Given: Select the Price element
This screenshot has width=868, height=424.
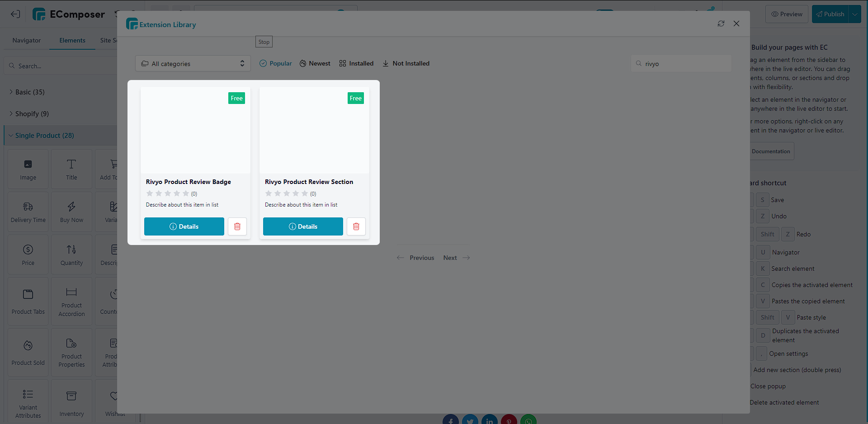Looking at the screenshot, I should click(x=28, y=254).
